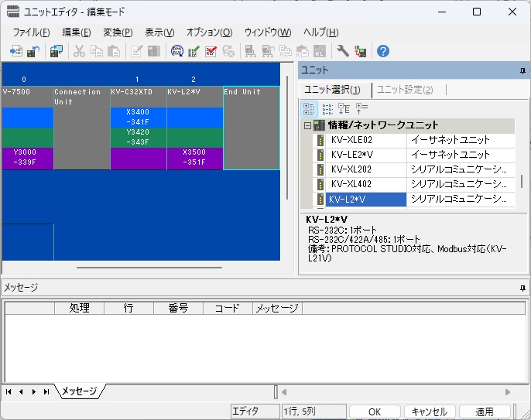The height and width of the screenshot is (420, 531).
Task: Collapse the 情報/ネットワークユニット category
Action: coord(307,125)
